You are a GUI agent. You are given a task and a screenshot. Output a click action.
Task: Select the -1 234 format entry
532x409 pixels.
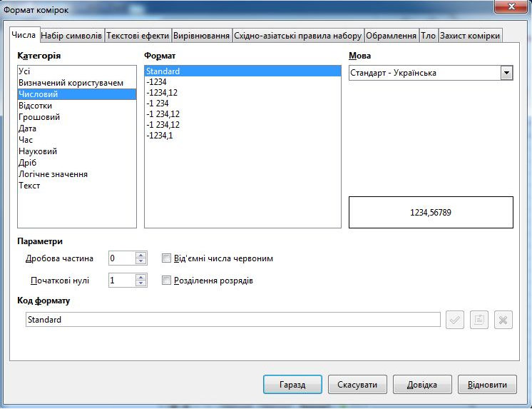[x=157, y=103]
